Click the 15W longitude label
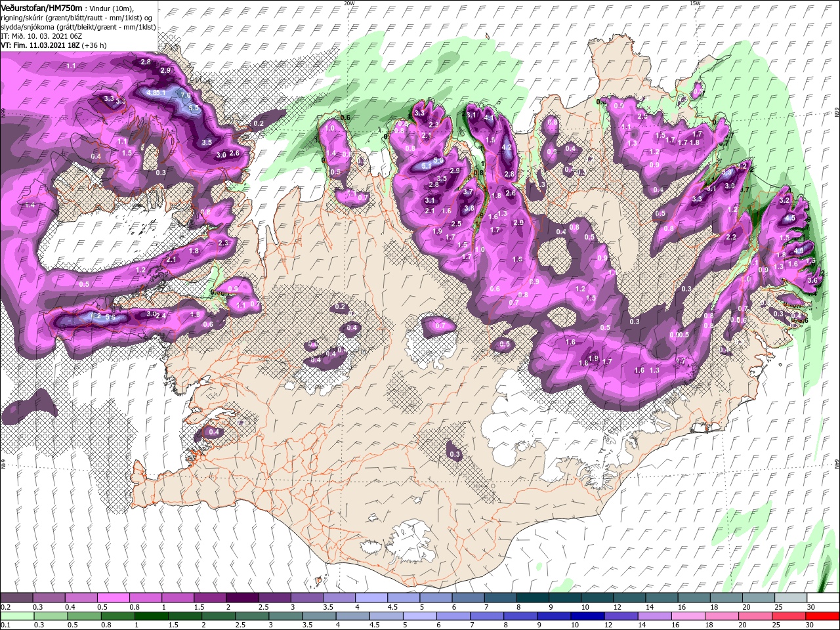Image resolution: width=840 pixels, height=630 pixels. [695, 3]
